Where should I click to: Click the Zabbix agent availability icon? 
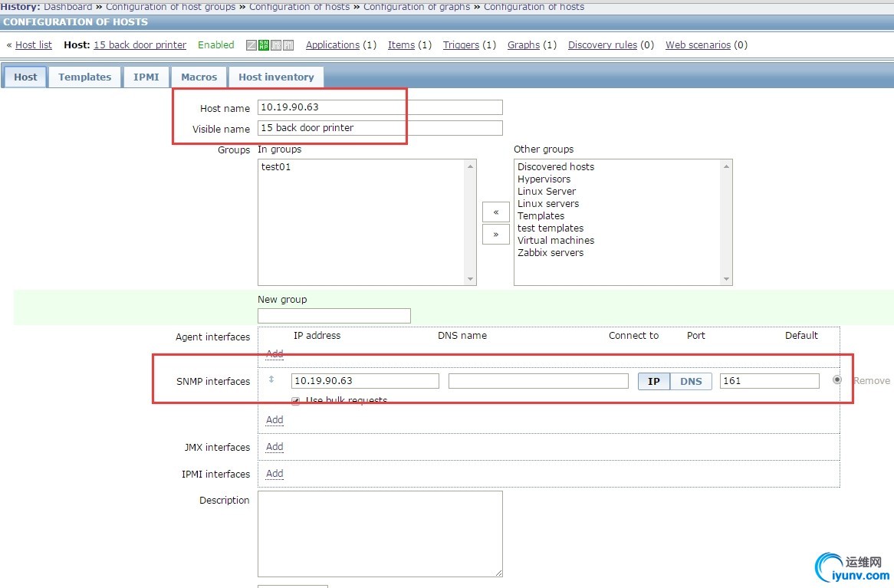click(251, 45)
